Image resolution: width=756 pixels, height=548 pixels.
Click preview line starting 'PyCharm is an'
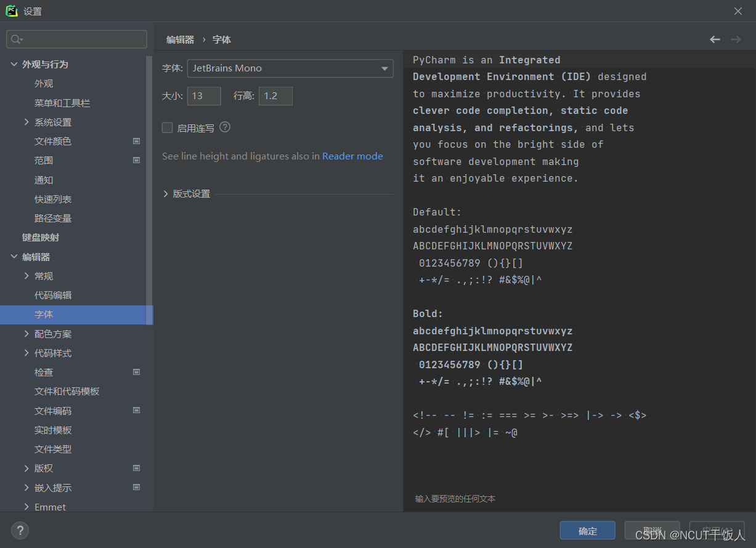coord(487,60)
